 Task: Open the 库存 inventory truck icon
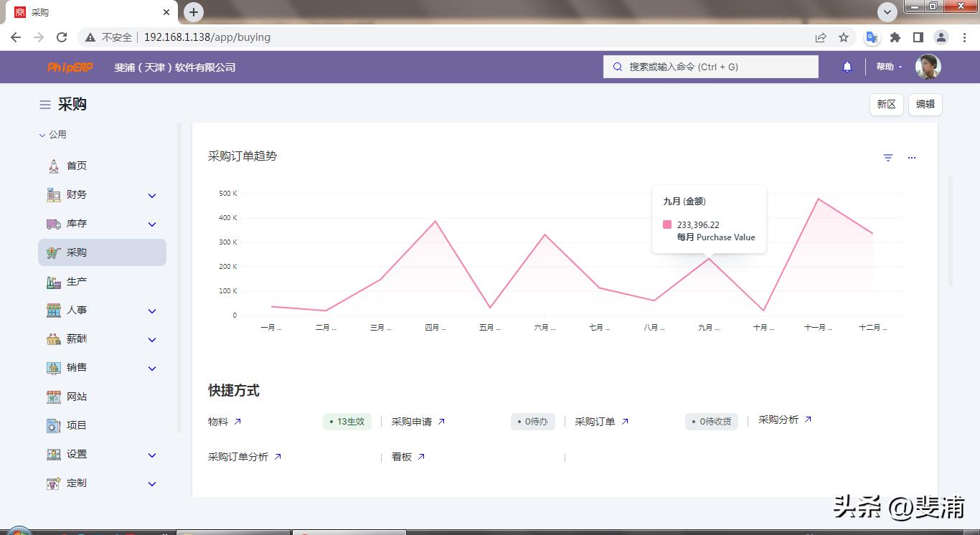(53, 223)
